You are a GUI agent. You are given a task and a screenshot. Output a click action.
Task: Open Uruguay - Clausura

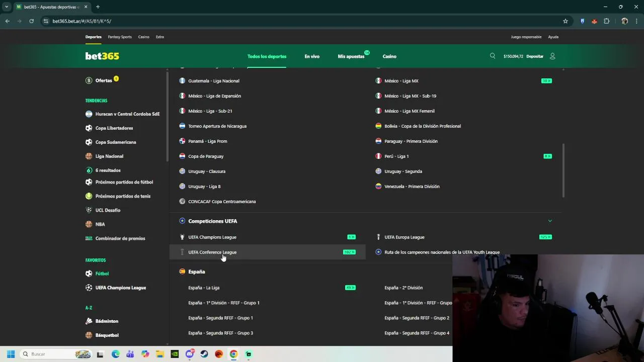tap(207, 171)
